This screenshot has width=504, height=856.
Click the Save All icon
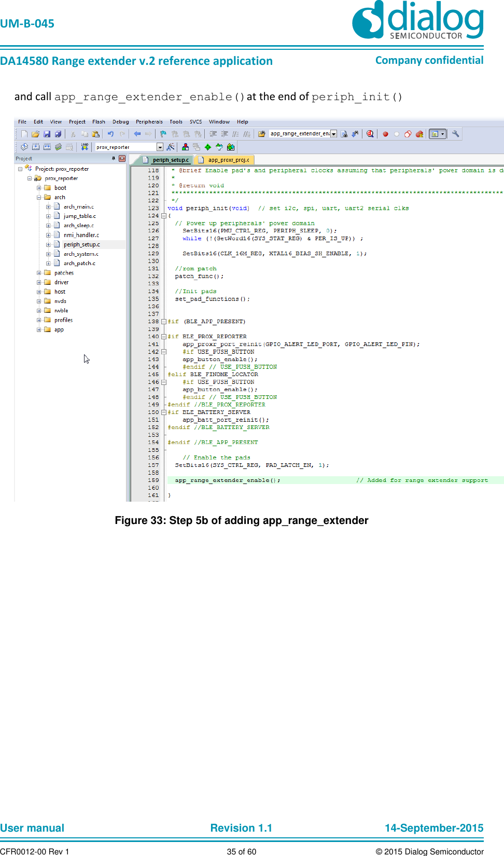(x=58, y=134)
